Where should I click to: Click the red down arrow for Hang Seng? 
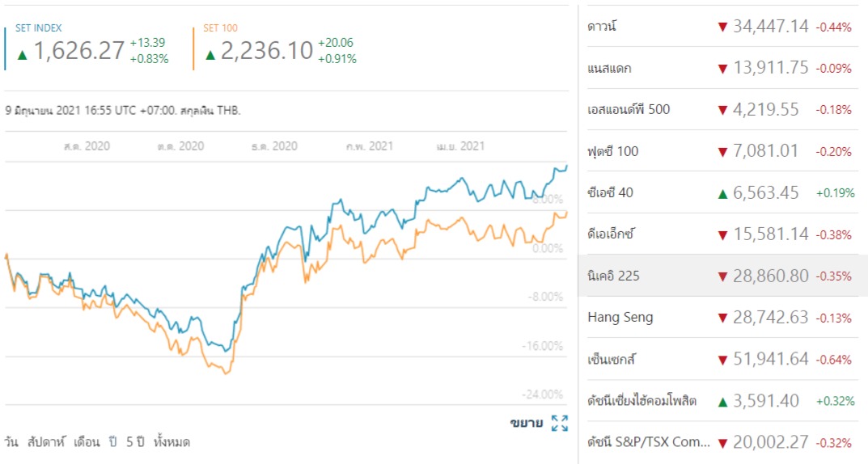722,318
